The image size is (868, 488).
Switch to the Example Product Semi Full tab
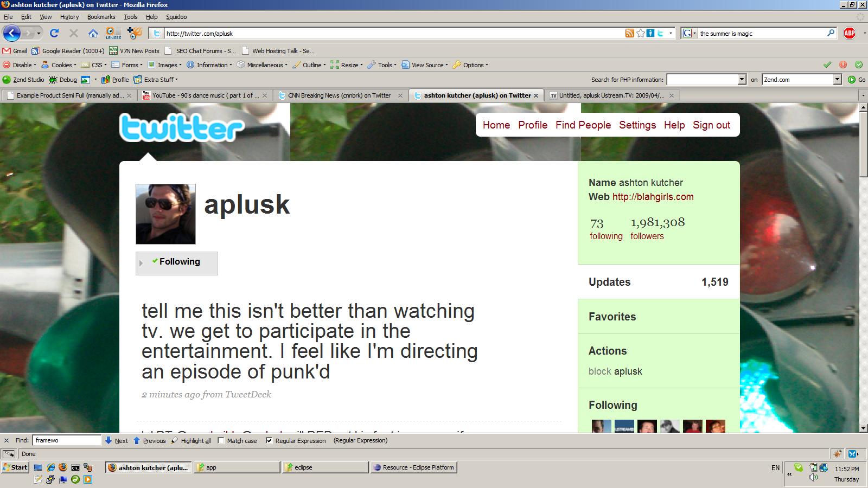pyautogui.click(x=69, y=95)
